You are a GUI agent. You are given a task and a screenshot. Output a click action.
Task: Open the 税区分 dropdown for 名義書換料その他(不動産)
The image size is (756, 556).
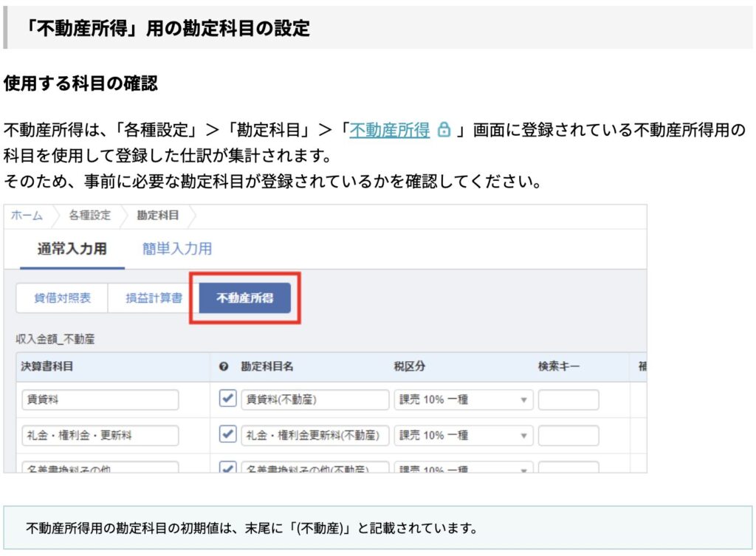tap(463, 468)
